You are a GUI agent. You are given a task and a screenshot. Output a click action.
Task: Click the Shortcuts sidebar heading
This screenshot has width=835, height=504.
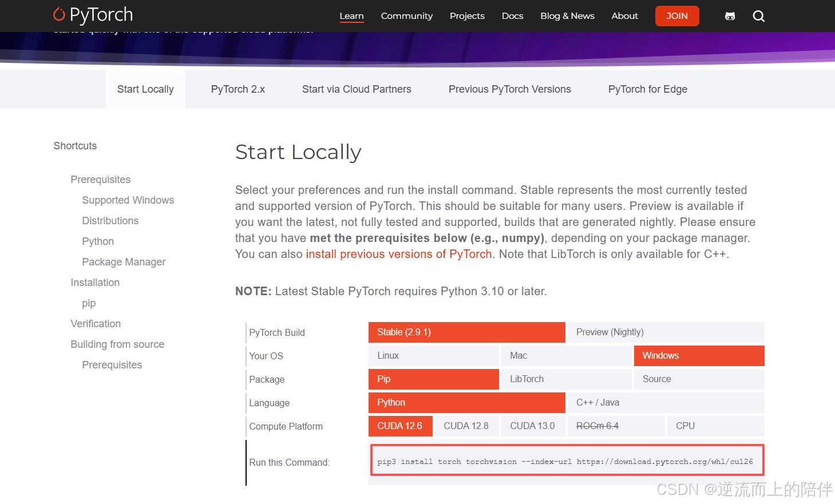75,146
